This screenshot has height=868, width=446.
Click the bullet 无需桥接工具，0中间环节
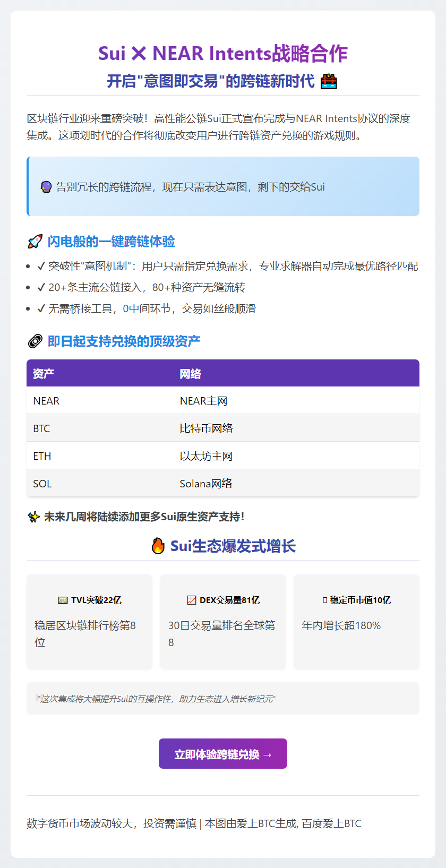pos(146,308)
